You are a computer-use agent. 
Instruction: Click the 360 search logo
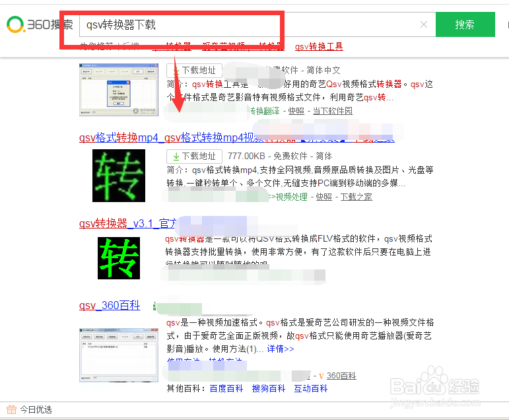pyautogui.click(x=40, y=24)
